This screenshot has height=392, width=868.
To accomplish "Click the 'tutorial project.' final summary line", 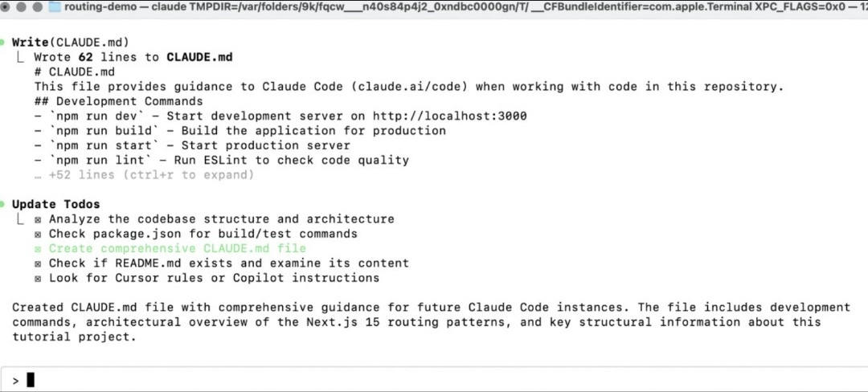I will (74, 337).
